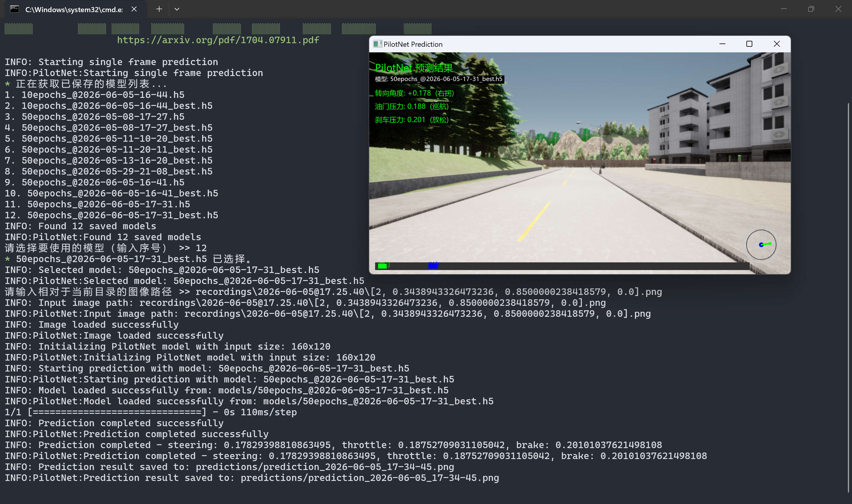Click the PilotNet Prediction title bar

pyautogui.click(x=543, y=44)
